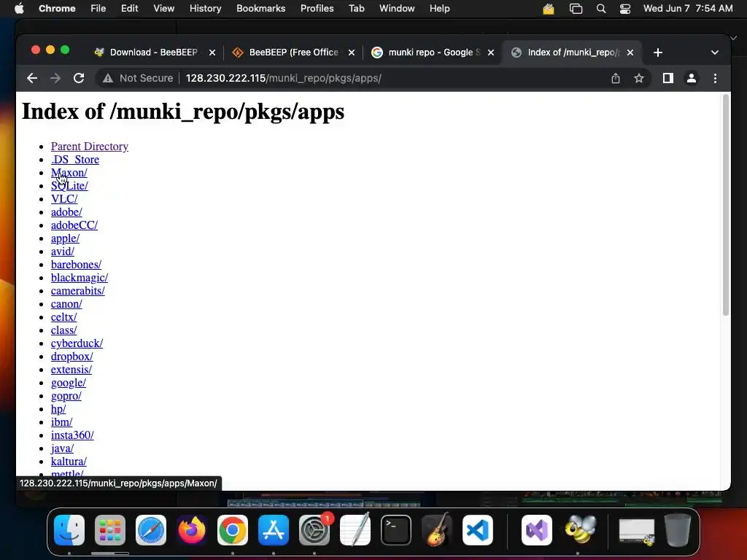Open the menu bar date and time
This screenshot has height=560, width=747.
click(x=688, y=9)
